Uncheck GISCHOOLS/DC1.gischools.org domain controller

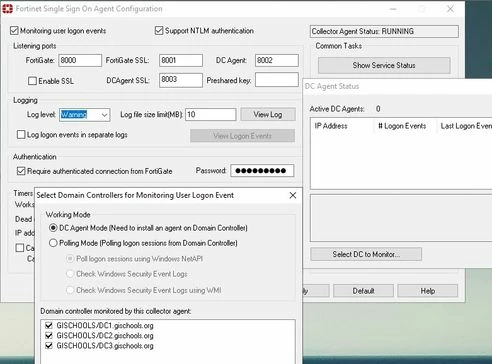49,325
